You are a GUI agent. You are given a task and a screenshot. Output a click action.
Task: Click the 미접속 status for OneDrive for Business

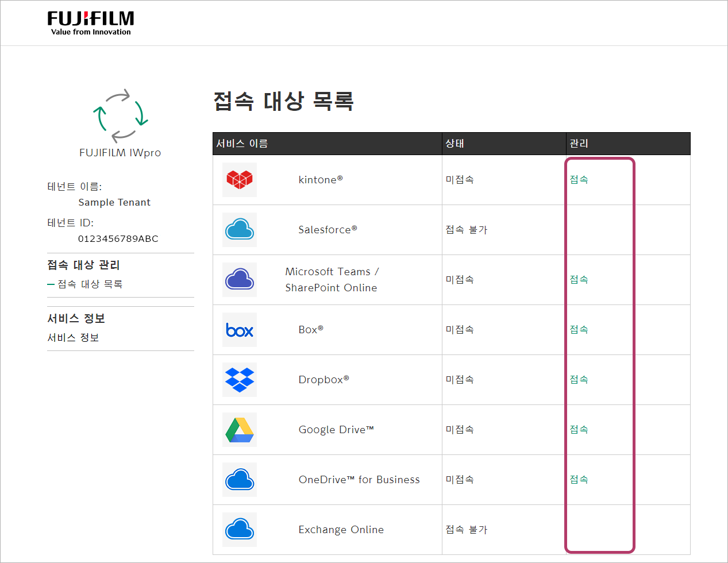[x=460, y=480]
